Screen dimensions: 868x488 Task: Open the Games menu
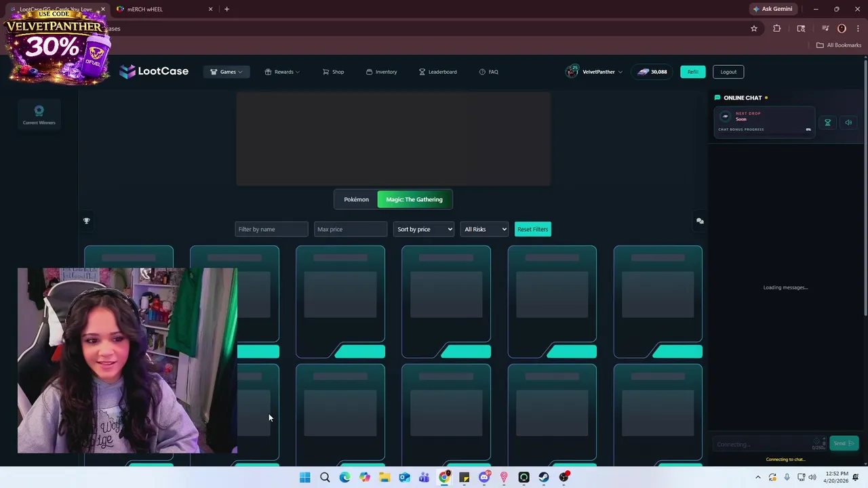(x=226, y=72)
